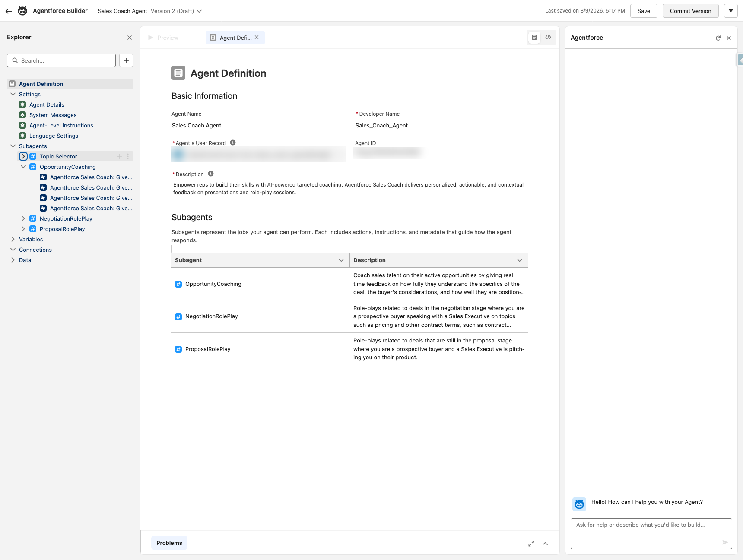Close the Explorer panel
This screenshot has height=560, width=743.
(130, 38)
